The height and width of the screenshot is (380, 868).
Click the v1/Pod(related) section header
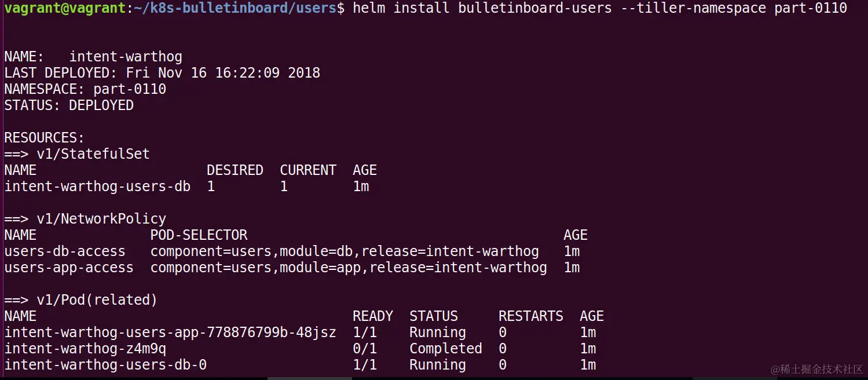[x=81, y=300]
